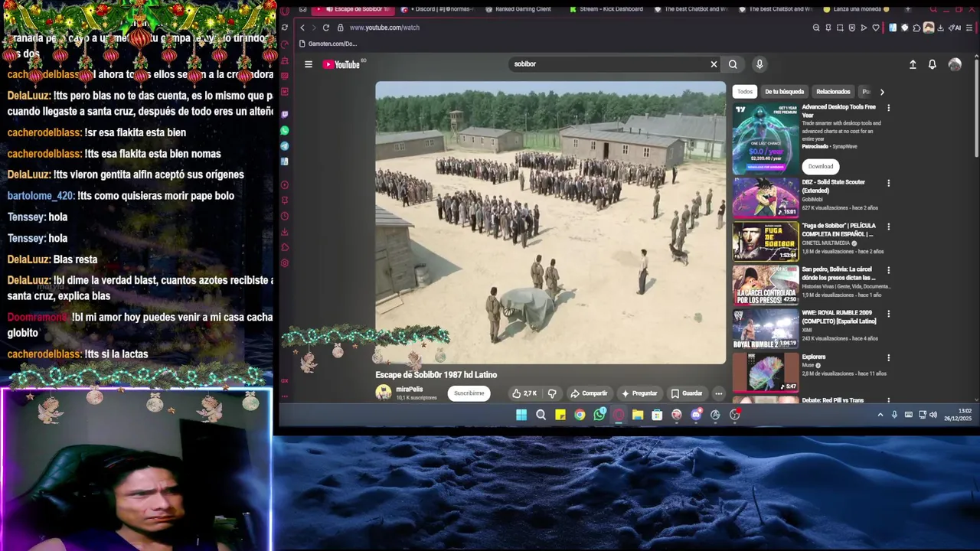Open the Twitch icon in Opera sidebar
The height and width of the screenshot is (551, 980).
point(285,115)
